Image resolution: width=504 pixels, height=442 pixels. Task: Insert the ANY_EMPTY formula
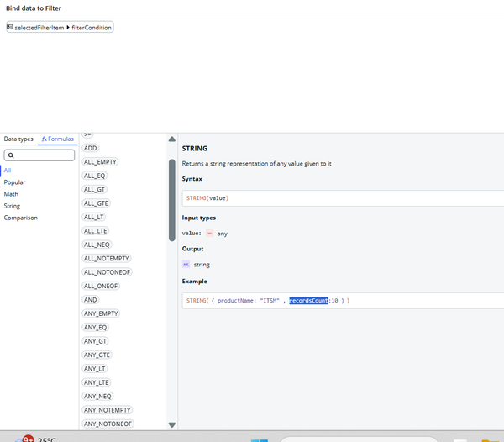click(101, 313)
